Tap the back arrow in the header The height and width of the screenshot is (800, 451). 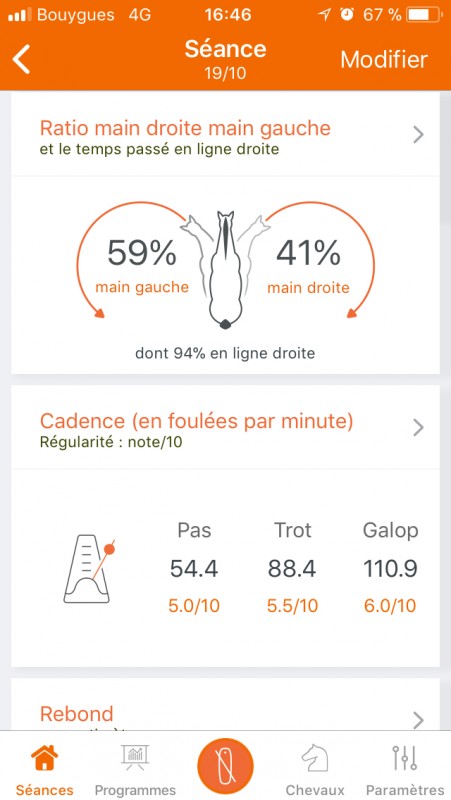22,59
